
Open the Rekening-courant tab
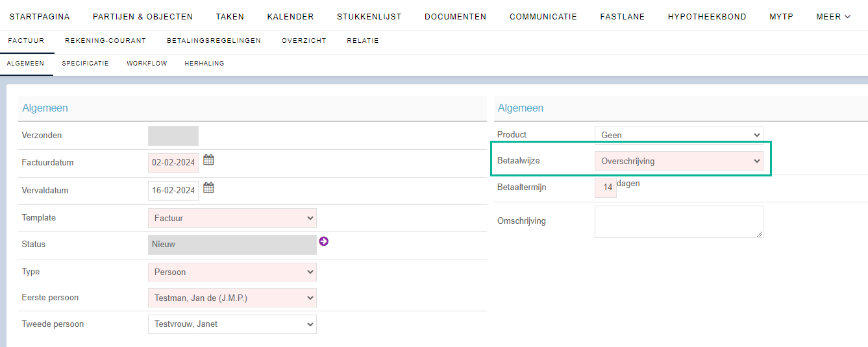click(x=105, y=40)
